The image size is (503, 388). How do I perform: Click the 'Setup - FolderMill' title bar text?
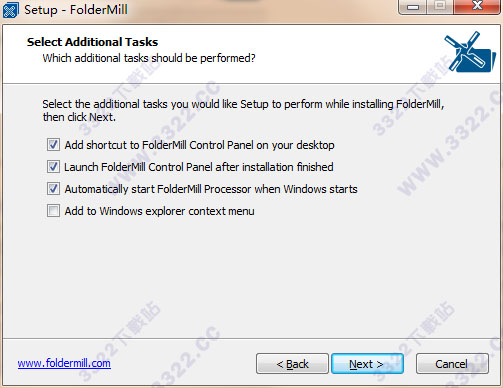[76, 10]
